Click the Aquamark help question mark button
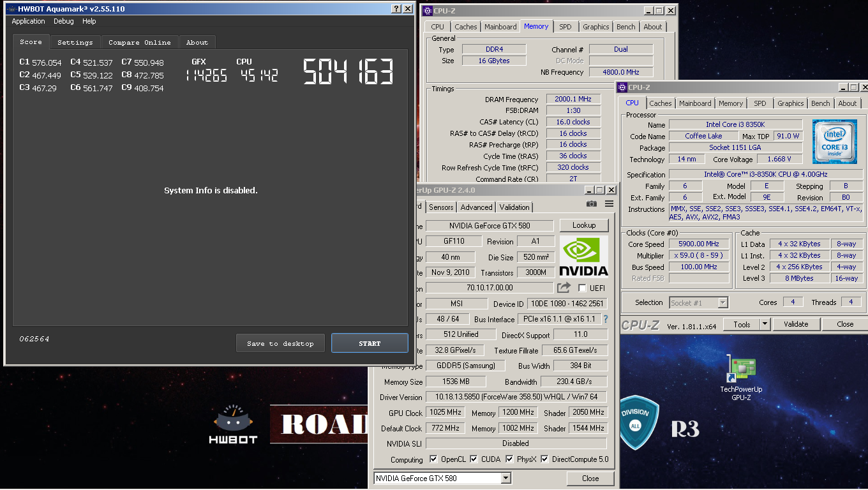868x490 pixels. coord(396,9)
